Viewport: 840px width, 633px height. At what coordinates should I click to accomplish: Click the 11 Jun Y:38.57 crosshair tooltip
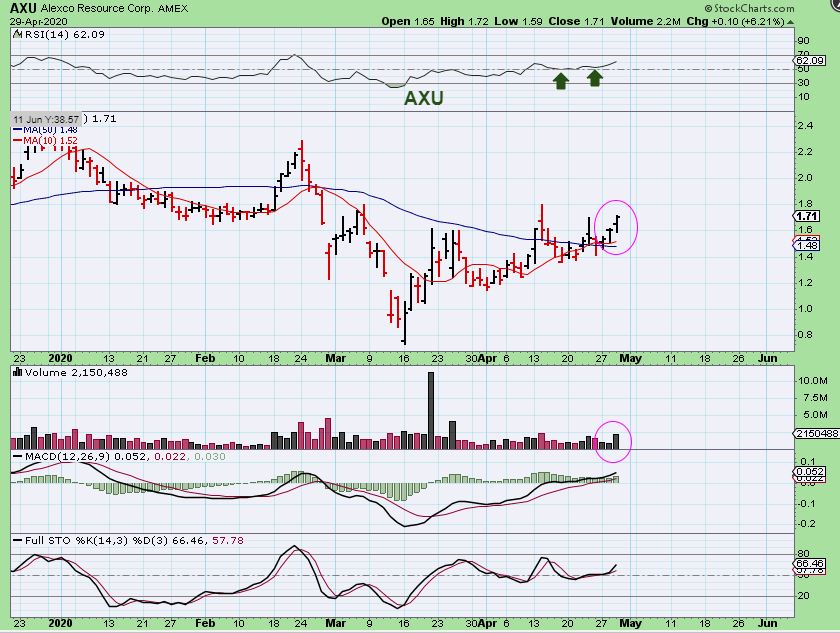(x=46, y=119)
